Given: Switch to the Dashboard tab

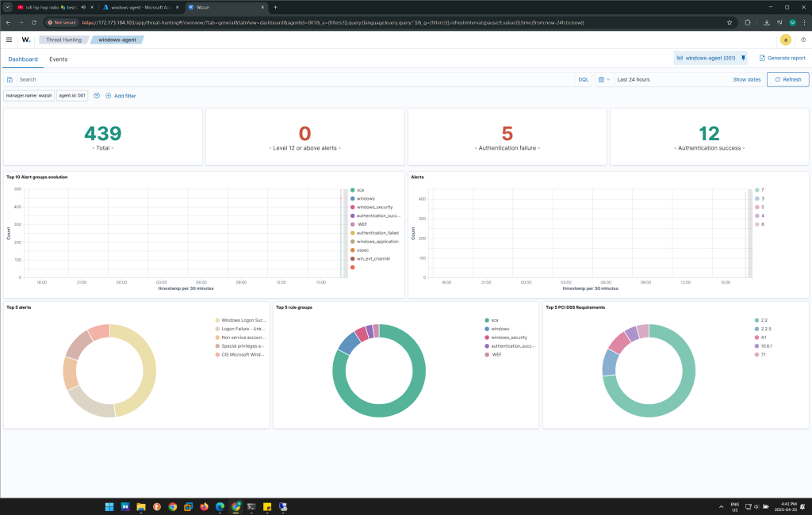Looking at the screenshot, I should (23, 59).
